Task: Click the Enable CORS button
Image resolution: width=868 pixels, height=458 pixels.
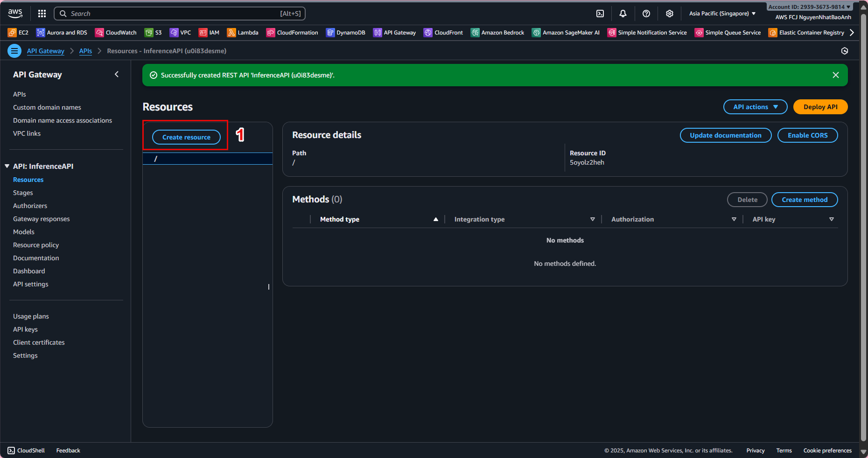Action: pos(807,135)
